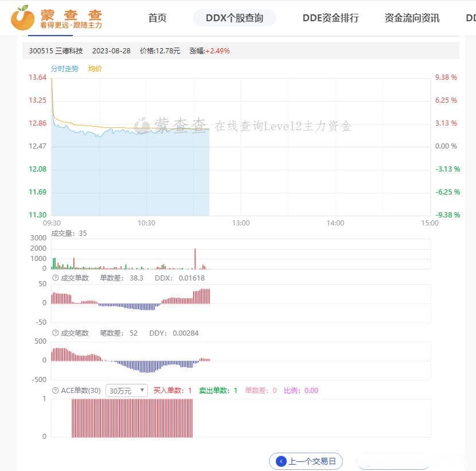This screenshot has width=476, height=471.
Task: Toggle the 分时走势 legend item
Action: [x=65, y=69]
